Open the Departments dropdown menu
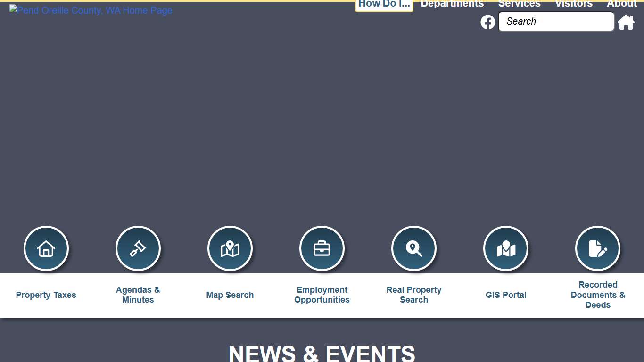 (452, 4)
